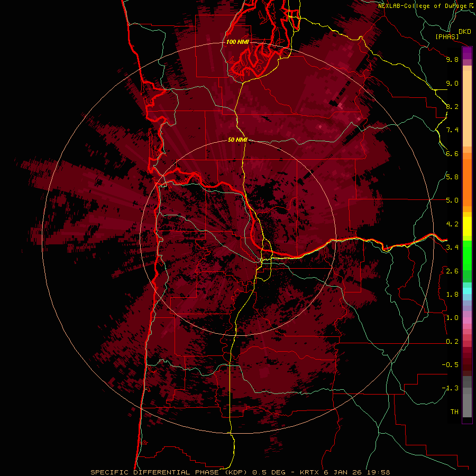Pick the pink segment of the color bar

(467, 321)
